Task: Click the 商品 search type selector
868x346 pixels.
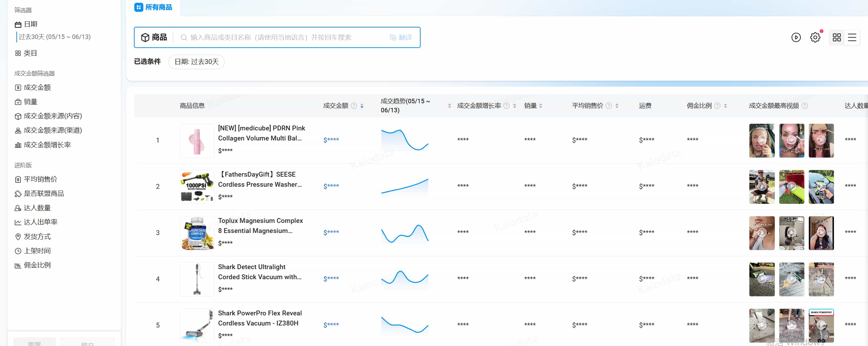Action: coord(154,38)
